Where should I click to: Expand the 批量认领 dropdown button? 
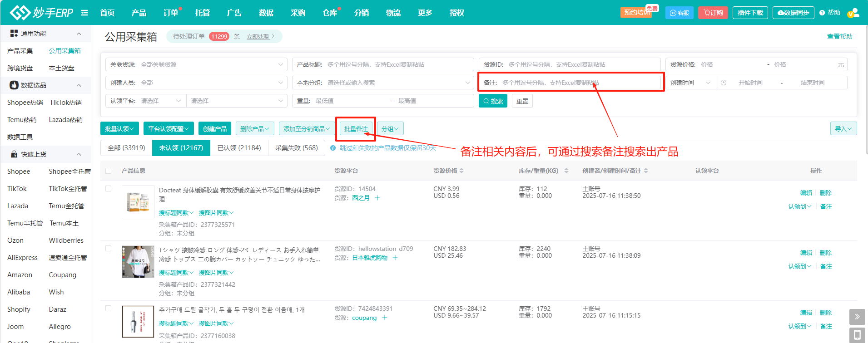pos(119,129)
